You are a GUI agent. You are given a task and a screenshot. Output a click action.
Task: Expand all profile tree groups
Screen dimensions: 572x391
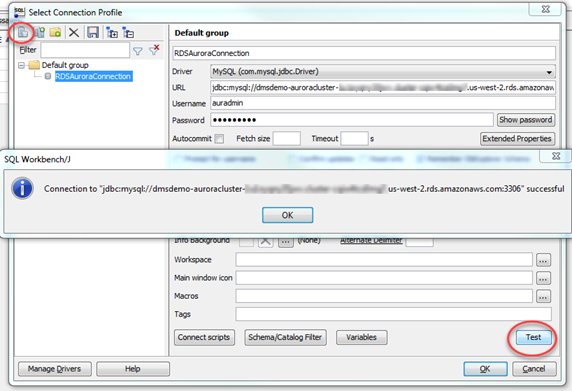click(112, 33)
